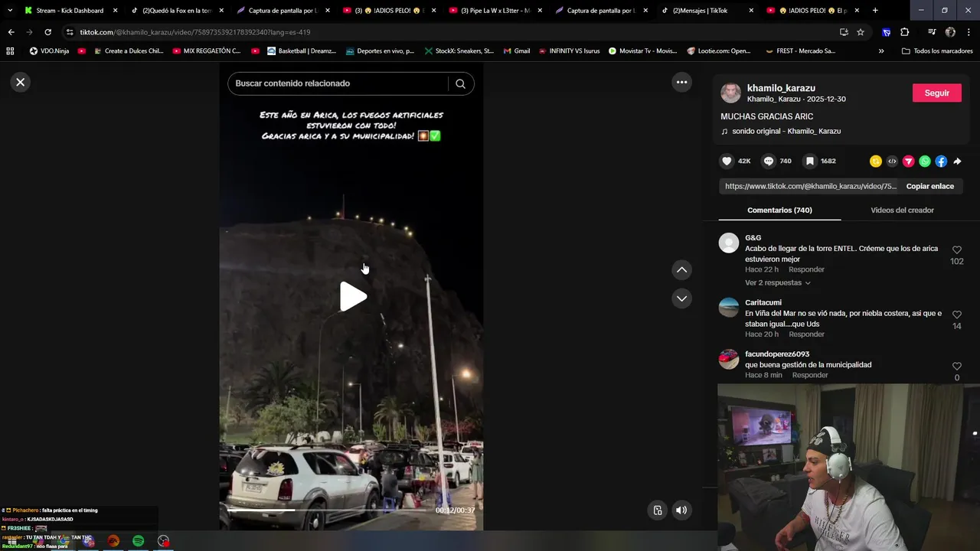Like Caritacumi's comment
Image resolution: width=980 pixels, height=551 pixels.
pyautogui.click(x=957, y=315)
